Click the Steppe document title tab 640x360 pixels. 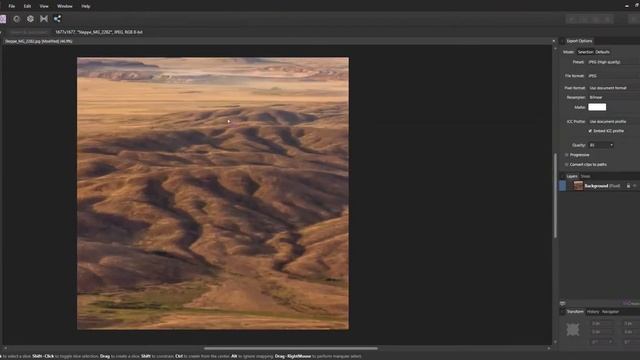pyautogui.click(x=39, y=41)
